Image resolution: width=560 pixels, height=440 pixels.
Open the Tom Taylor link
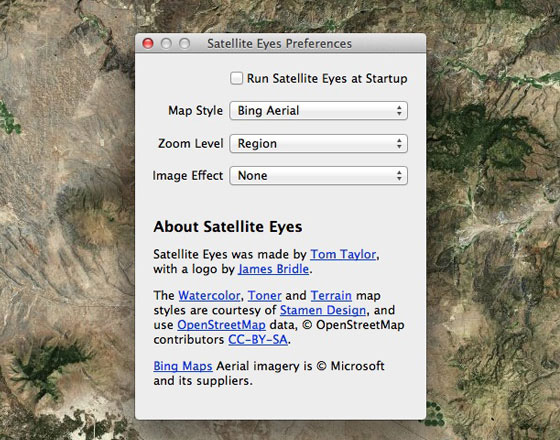click(343, 254)
